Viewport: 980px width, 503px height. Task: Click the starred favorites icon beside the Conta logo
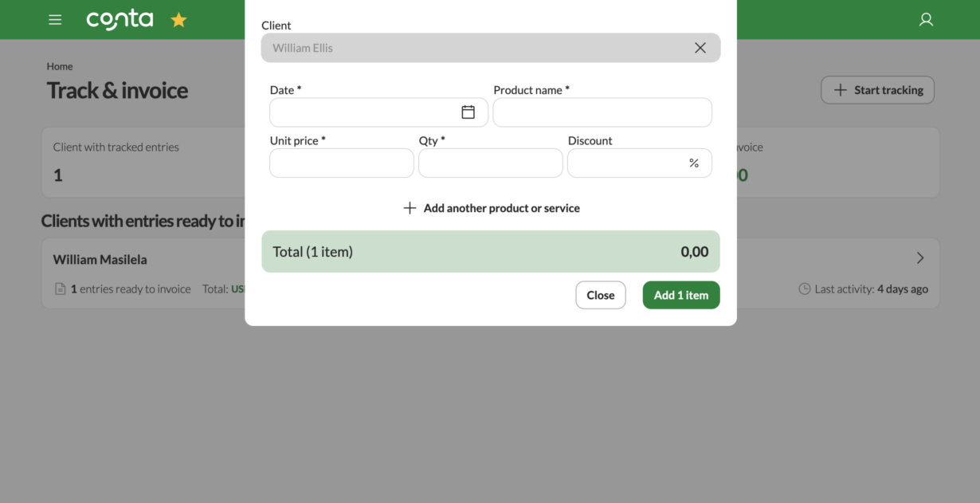(178, 19)
